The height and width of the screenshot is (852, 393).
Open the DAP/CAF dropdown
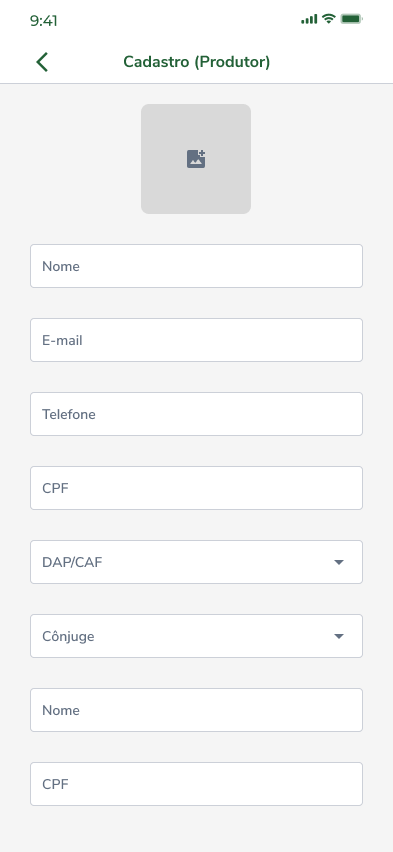point(196,562)
